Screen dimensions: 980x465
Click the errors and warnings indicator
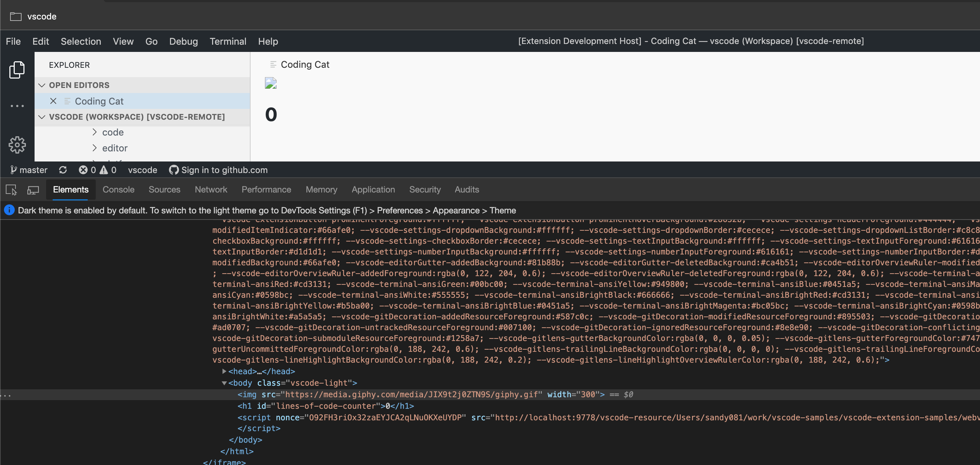[x=98, y=170]
